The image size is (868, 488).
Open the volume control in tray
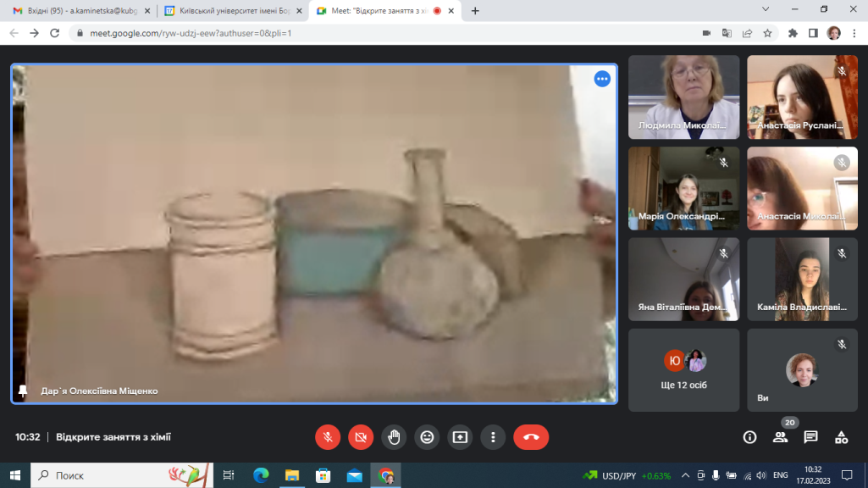pyautogui.click(x=761, y=475)
